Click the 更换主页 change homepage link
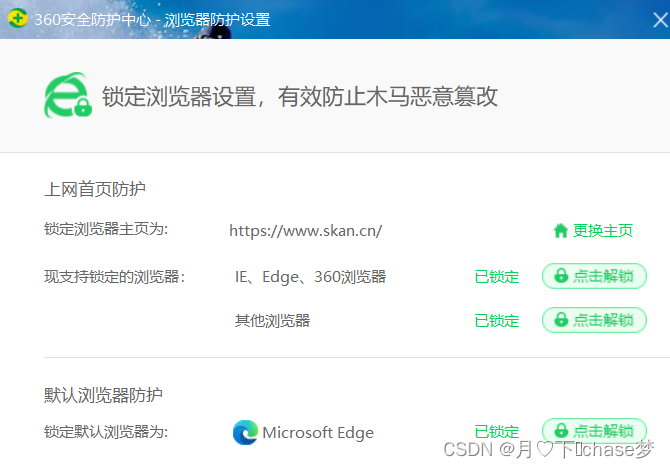This screenshot has height=468, width=670. point(602,231)
